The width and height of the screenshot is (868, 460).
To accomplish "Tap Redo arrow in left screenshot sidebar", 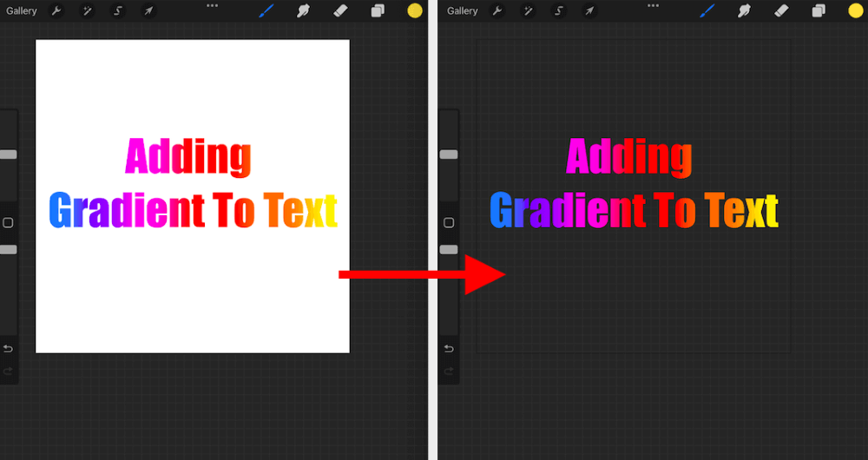I will 8,371.
